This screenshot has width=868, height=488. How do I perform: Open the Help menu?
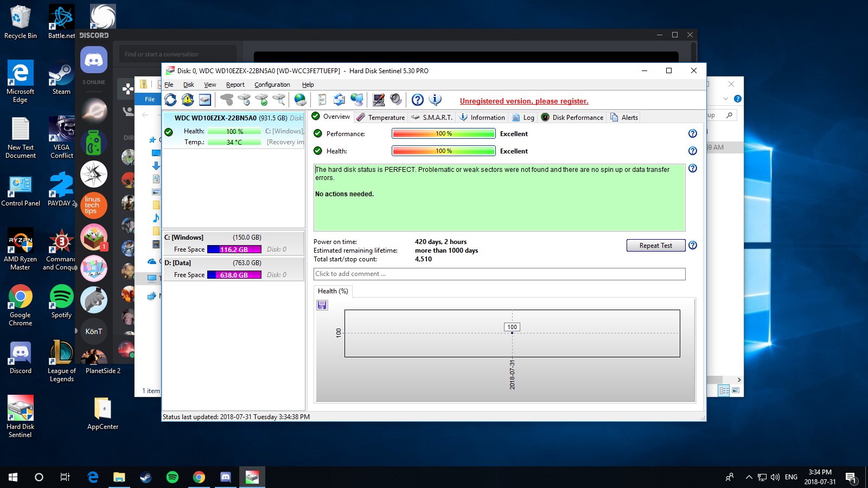tap(308, 85)
